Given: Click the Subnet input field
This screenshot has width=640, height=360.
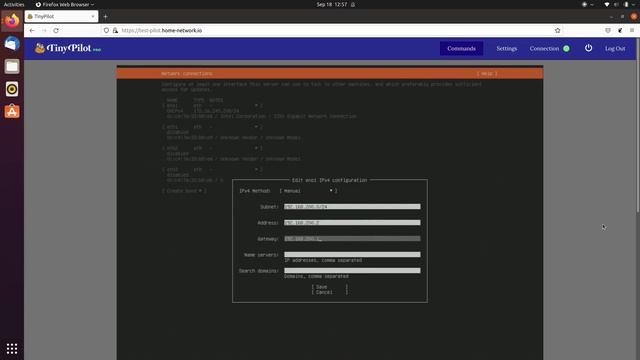Looking at the screenshot, I should click(352, 207).
